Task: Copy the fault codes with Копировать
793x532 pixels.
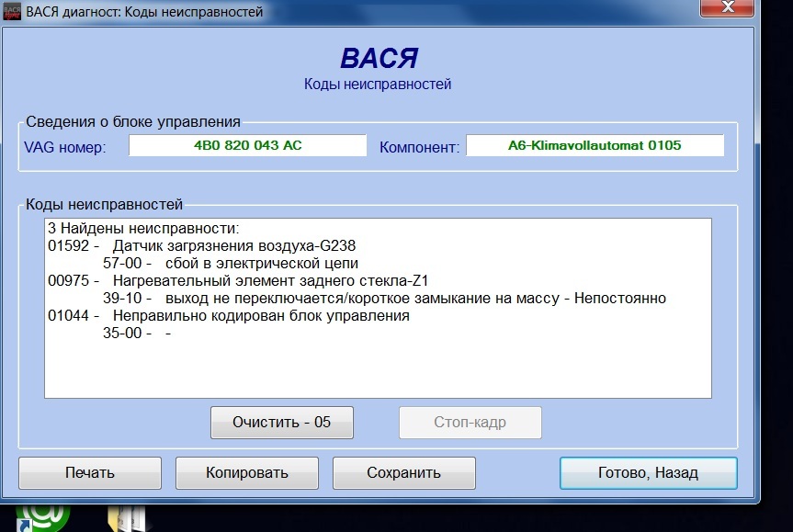Action: tap(247, 473)
